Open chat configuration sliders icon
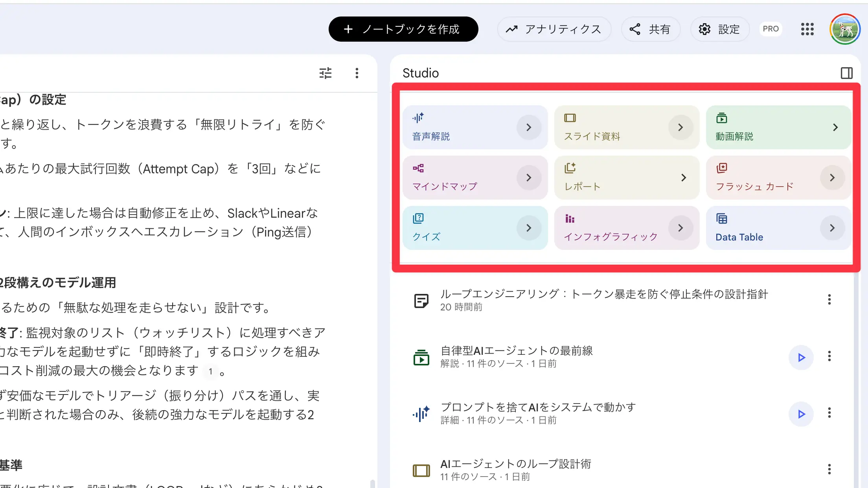Screen dimensions: 868x488 (x=325, y=73)
